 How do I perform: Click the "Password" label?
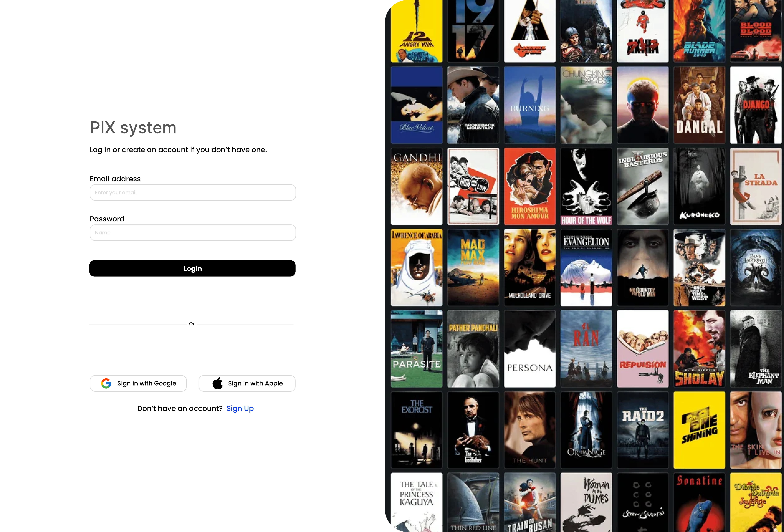[x=107, y=219]
